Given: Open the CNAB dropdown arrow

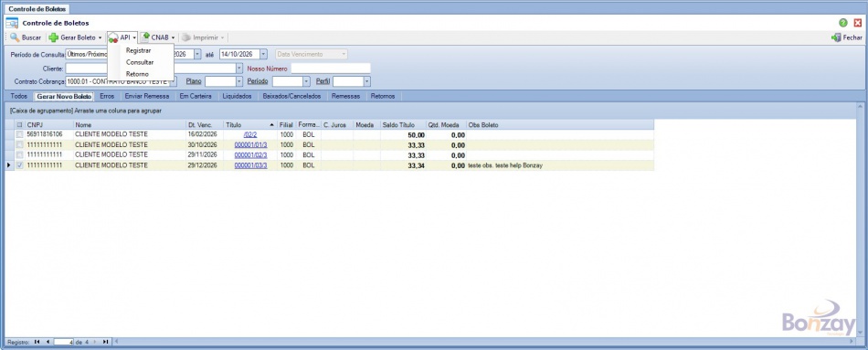Looking at the screenshot, I should coord(174,37).
